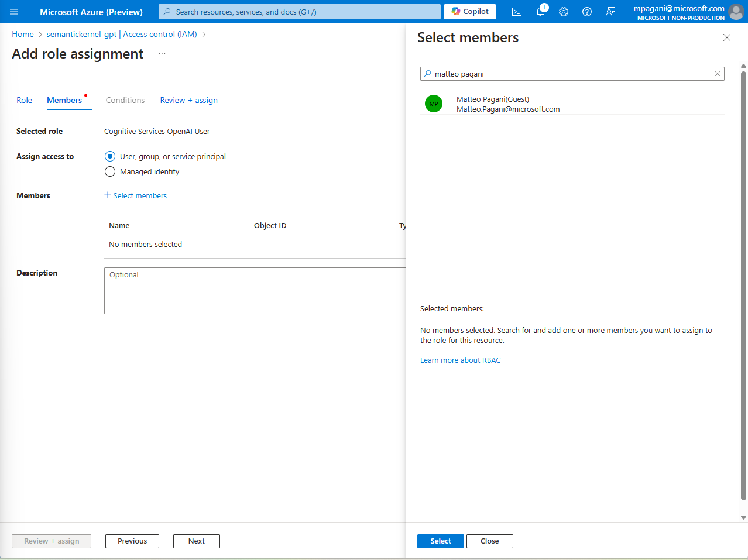The height and width of the screenshot is (560, 748).
Task: Click the Copilot button
Action: [470, 12]
